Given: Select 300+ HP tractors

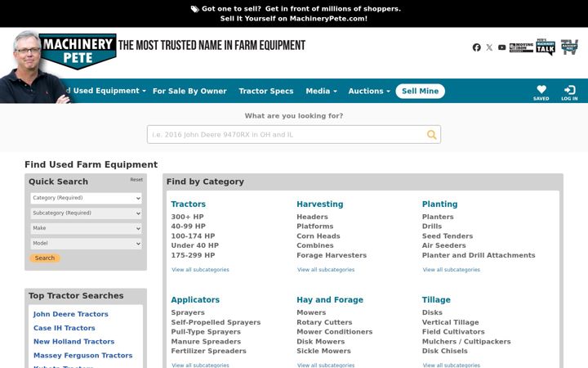Looking at the screenshot, I should pos(188,217).
